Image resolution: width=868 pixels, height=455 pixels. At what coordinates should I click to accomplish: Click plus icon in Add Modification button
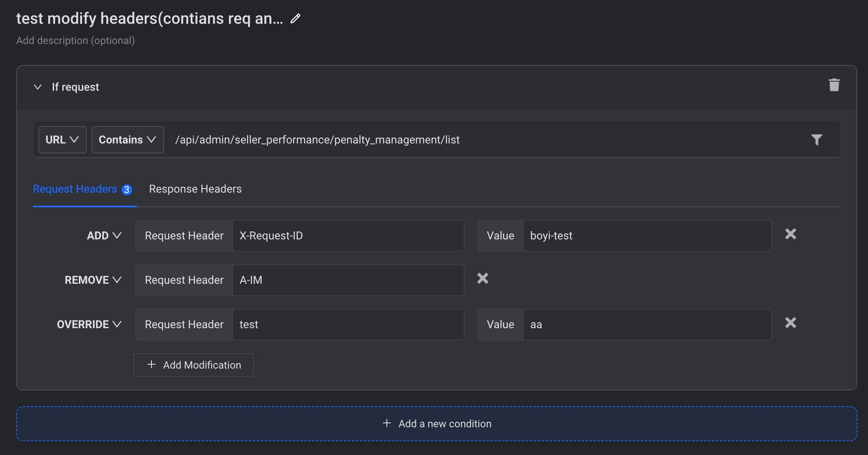[151, 365]
